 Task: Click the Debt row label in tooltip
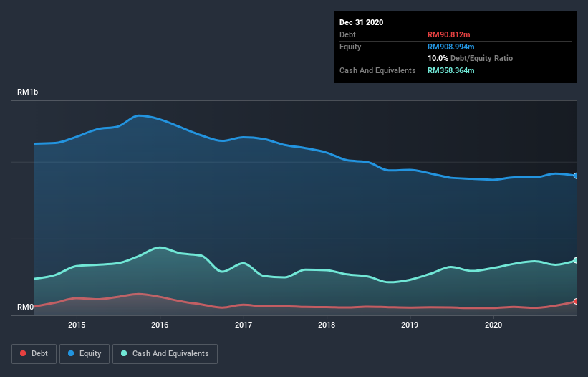coord(347,34)
